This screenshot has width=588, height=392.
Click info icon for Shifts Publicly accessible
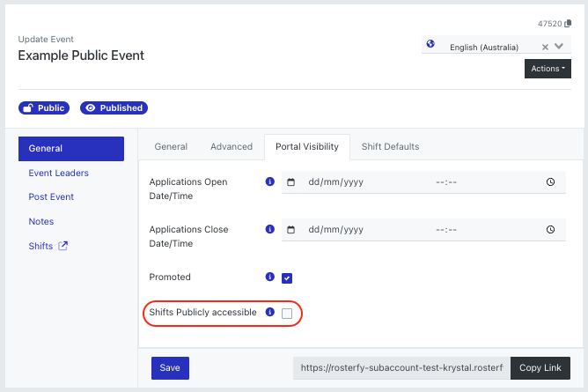[x=269, y=312]
